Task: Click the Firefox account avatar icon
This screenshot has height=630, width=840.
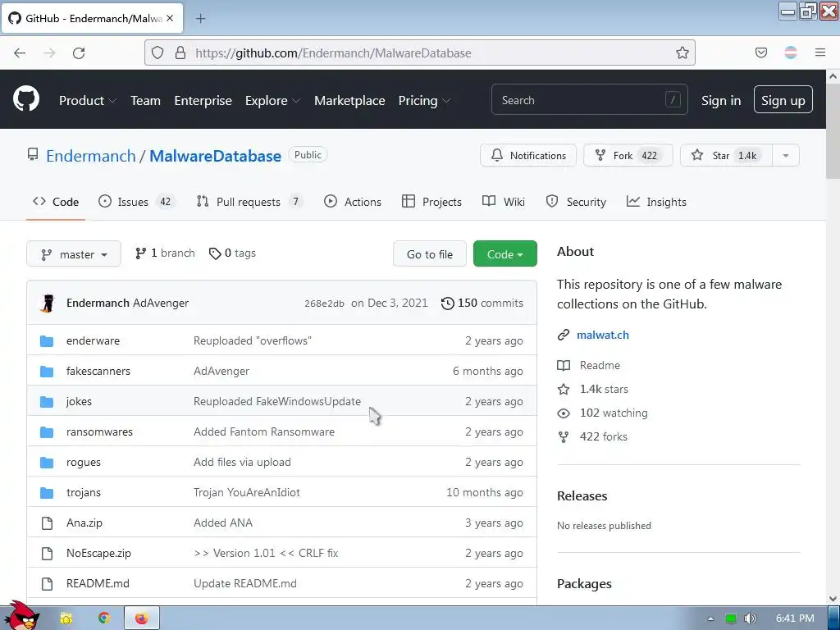Action: coord(790,52)
